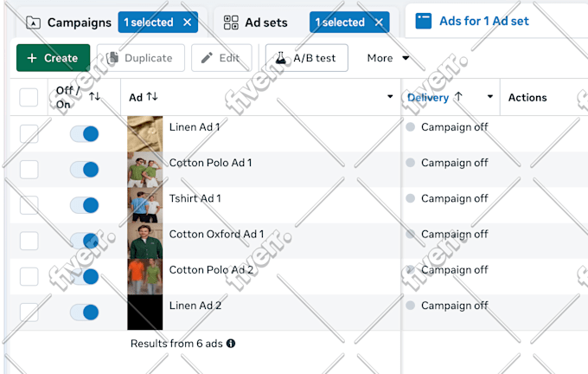Turn off the Linen Ad 1 toggle
The width and height of the screenshot is (588, 374).
coord(85,133)
